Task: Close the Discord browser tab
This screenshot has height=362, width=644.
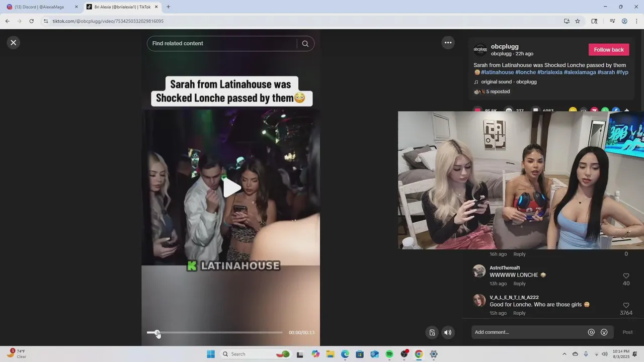Action: 76,7
